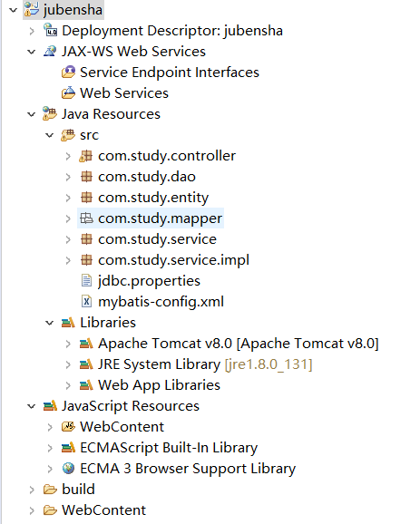The image size is (420, 524).
Task: Collapse the Libraries node
Action: click(50, 323)
